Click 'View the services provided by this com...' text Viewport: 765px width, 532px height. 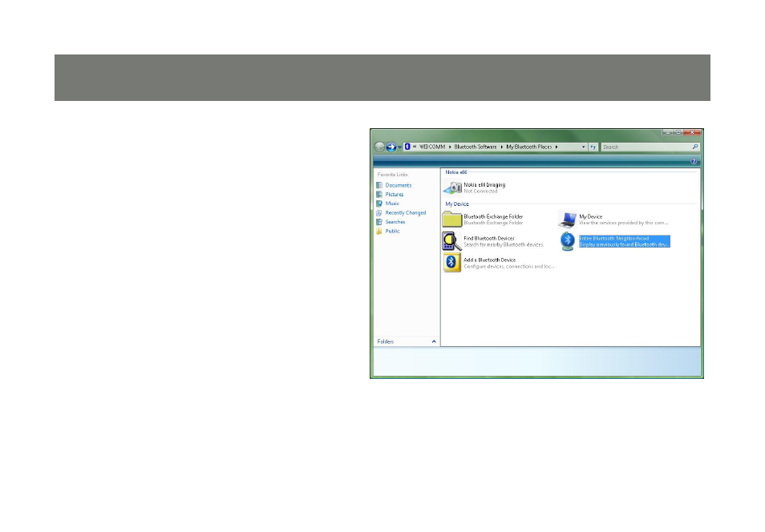pos(624,223)
